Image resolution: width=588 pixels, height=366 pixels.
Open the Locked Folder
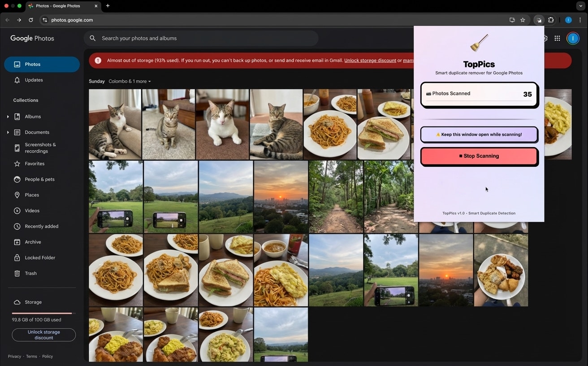pos(40,257)
